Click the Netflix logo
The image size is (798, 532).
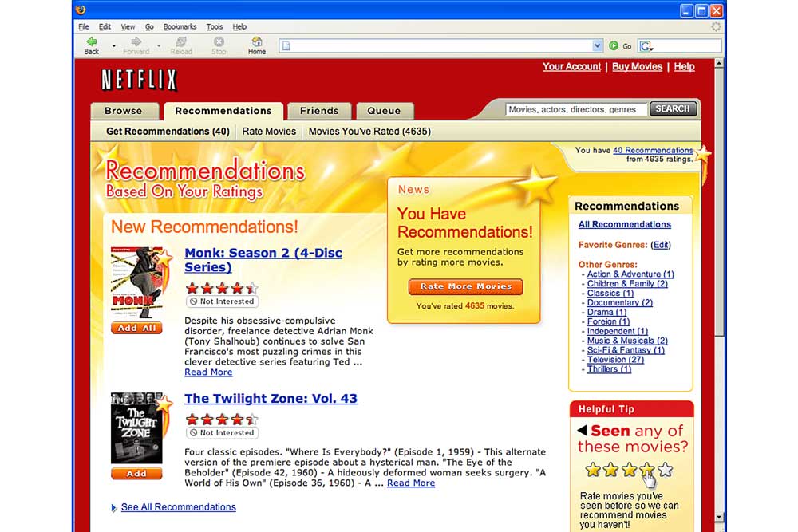[139, 81]
